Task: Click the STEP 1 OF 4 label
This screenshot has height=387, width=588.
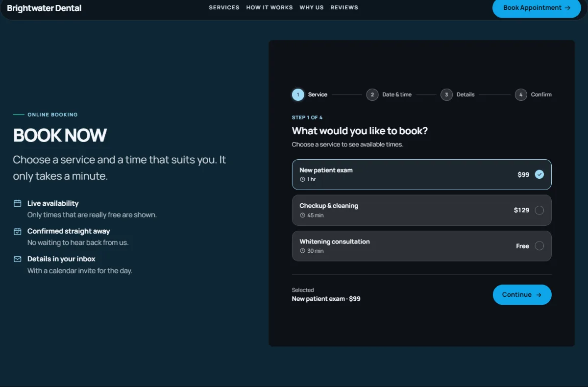Action: (307, 118)
